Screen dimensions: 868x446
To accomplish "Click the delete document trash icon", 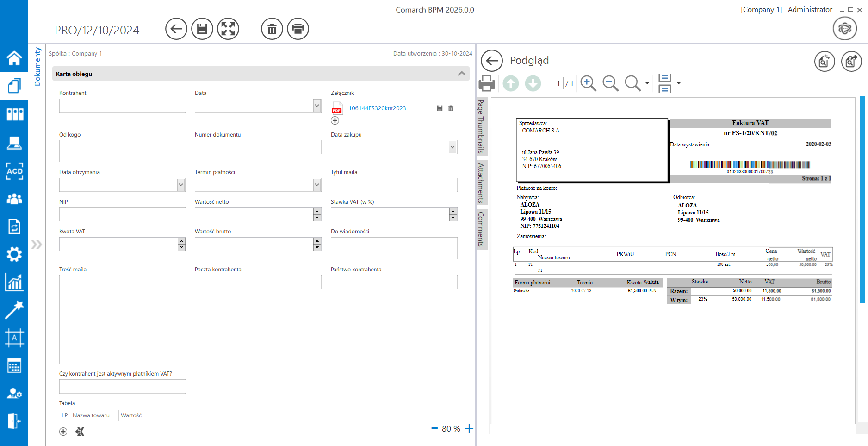I will pyautogui.click(x=272, y=29).
